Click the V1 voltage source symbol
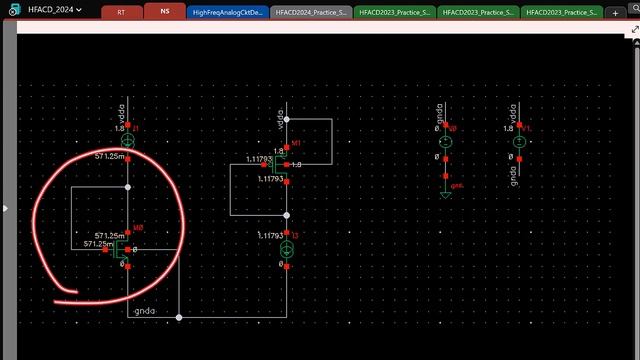Viewport: 640px width, 360px height. point(519,142)
